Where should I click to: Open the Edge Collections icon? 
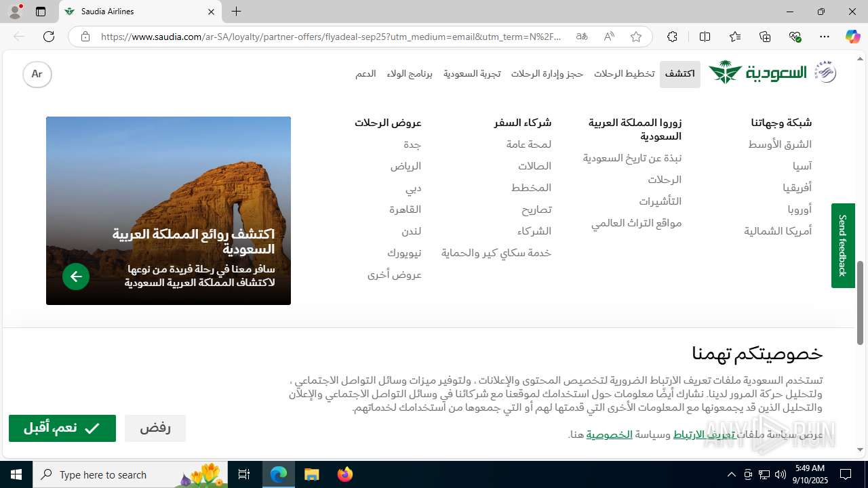click(765, 37)
